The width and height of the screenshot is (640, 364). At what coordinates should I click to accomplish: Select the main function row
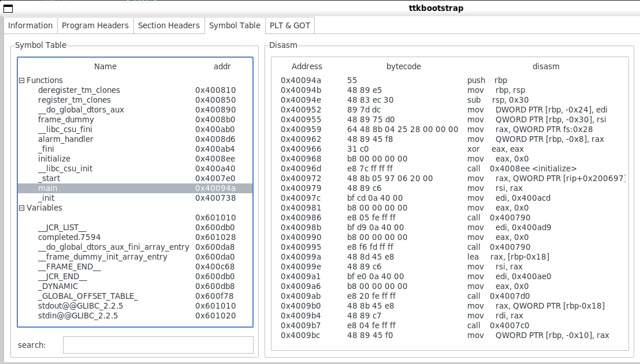click(135, 188)
